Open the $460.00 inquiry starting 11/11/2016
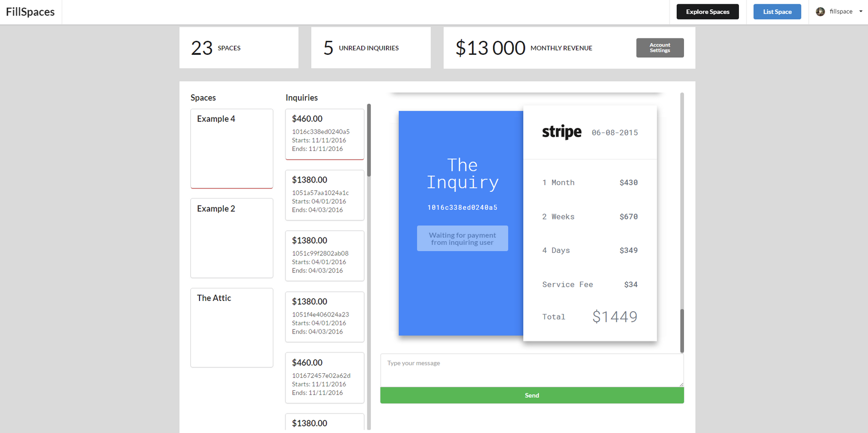This screenshot has width=868, height=433. pos(324,134)
